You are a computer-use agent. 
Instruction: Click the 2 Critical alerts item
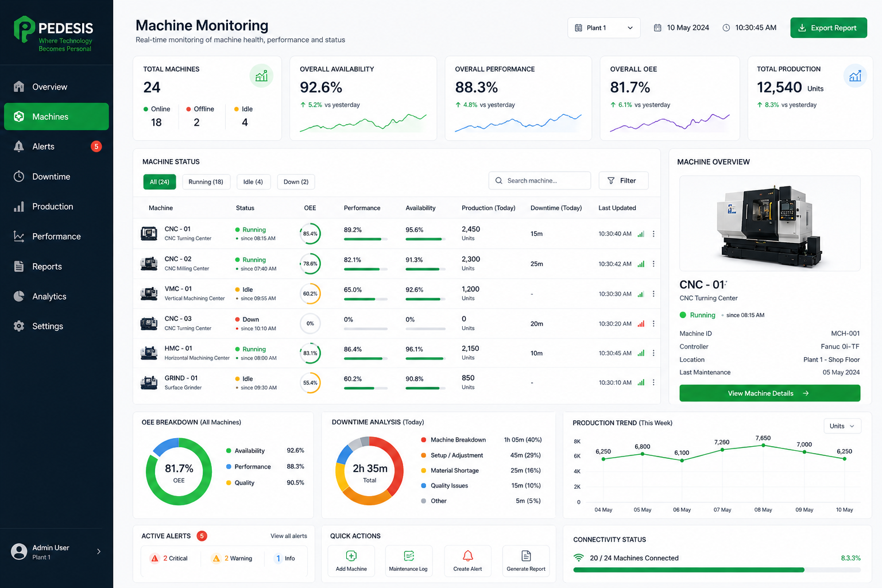169,558
